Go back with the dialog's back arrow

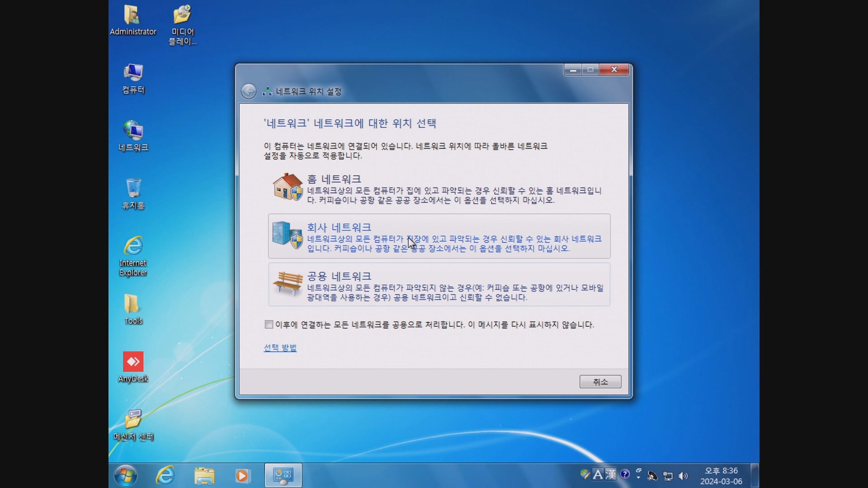point(248,91)
